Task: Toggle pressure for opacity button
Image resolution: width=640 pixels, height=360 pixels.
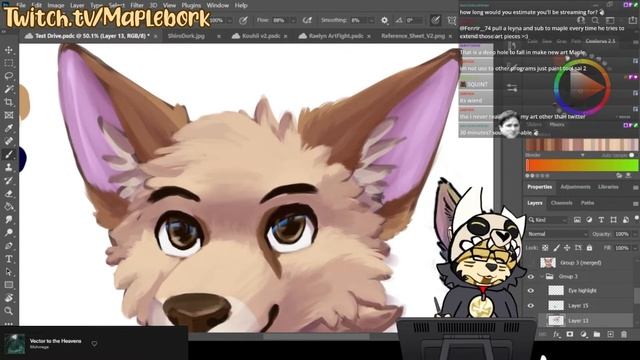Action: coord(243,20)
